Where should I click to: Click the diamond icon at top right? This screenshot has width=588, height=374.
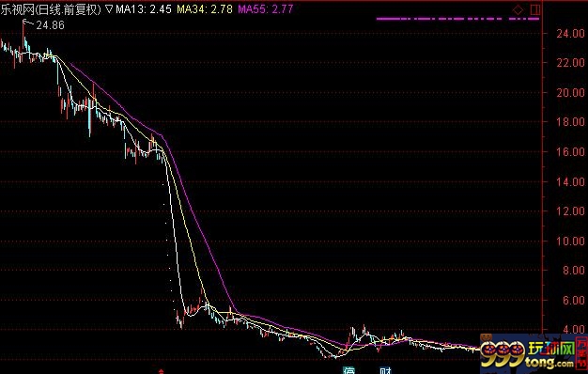coord(518,9)
